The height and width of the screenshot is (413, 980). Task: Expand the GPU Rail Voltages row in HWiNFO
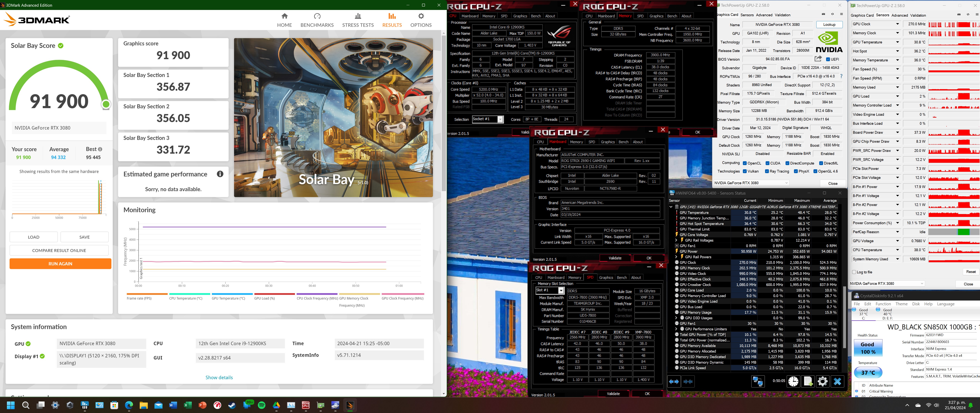pos(676,240)
